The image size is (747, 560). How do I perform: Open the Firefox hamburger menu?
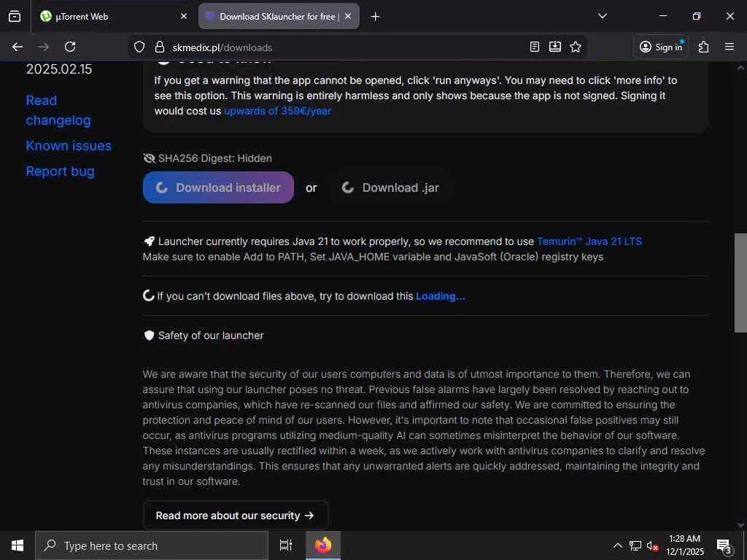point(729,47)
